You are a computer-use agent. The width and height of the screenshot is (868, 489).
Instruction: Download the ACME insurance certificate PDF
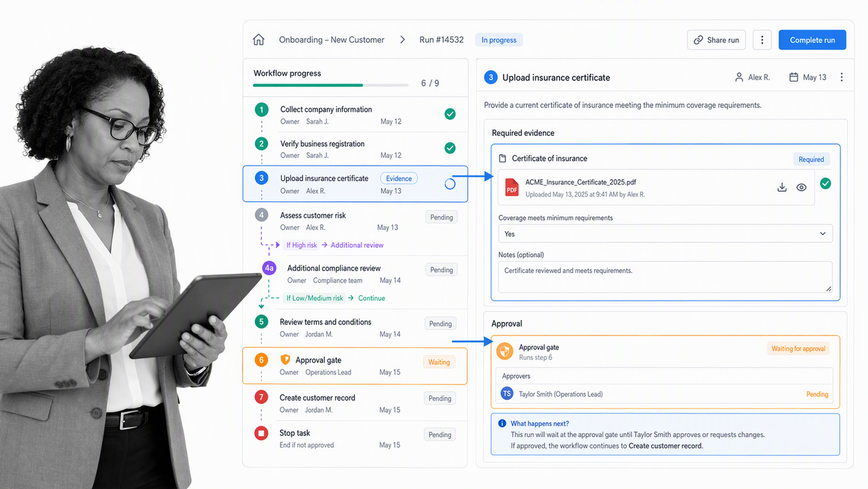[x=782, y=188]
